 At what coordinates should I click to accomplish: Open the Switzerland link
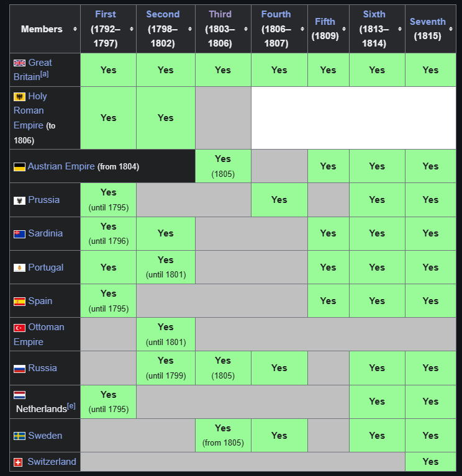point(52,462)
